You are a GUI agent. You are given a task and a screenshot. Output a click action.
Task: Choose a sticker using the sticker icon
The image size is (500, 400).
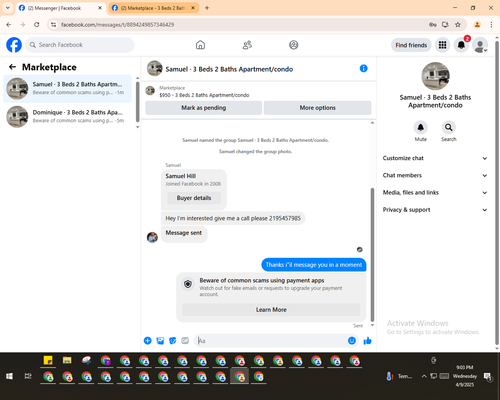(x=173, y=340)
